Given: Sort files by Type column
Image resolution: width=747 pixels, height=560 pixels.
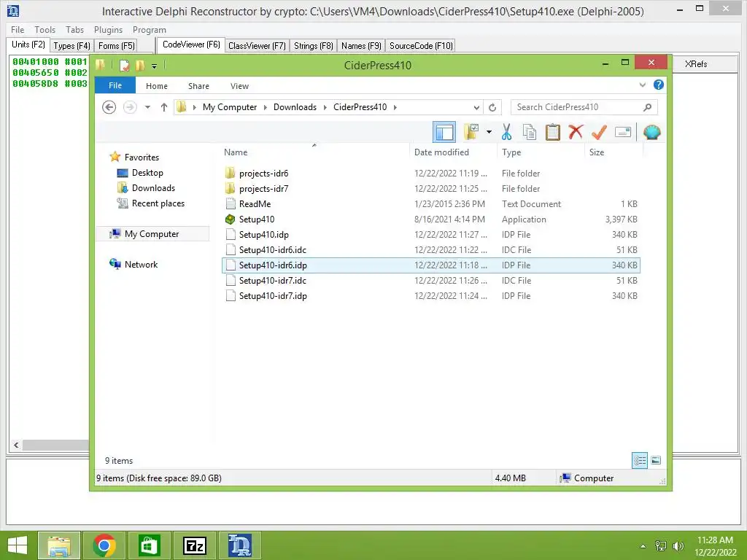Looking at the screenshot, I should pos(541,152).
